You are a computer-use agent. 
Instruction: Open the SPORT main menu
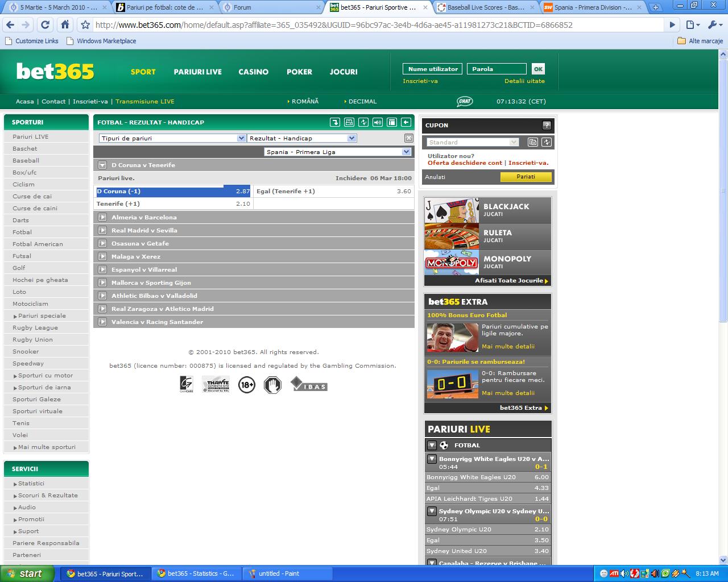143,72
